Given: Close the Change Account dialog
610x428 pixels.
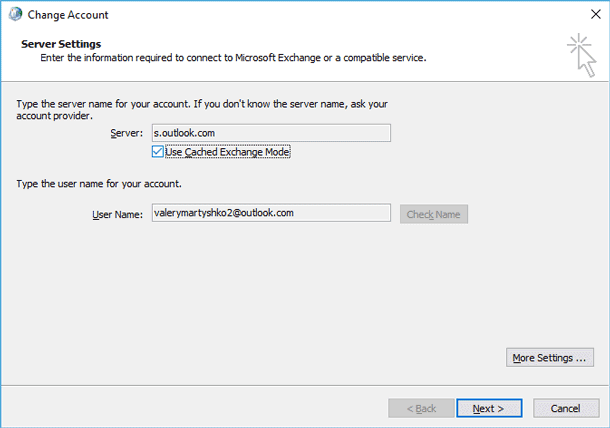Looking at the screenshot, I should pos(595,14).
